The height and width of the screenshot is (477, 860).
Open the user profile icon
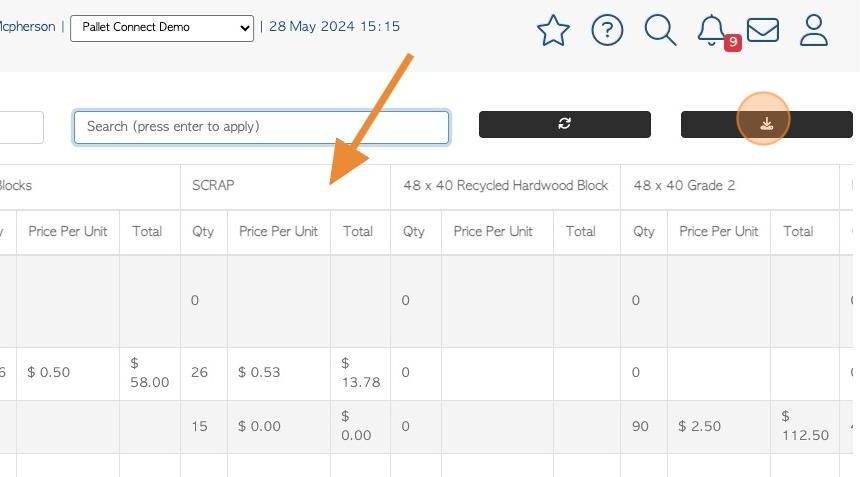[813, 30]
